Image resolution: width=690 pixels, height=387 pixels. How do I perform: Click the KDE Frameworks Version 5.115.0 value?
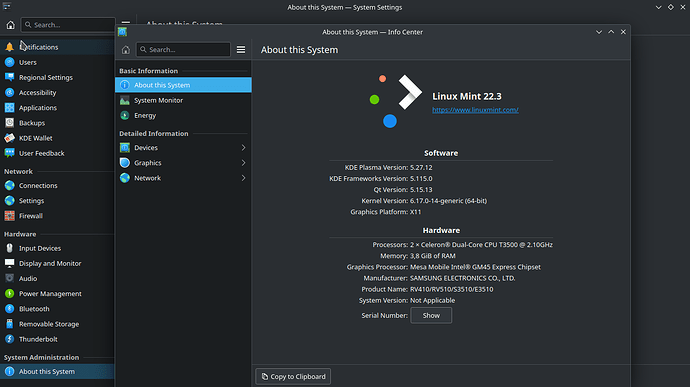click(x=421, y=179)
